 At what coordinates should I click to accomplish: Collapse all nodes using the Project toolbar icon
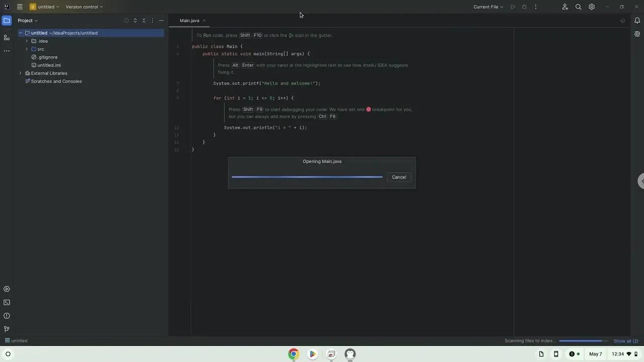pyautogui.click(x=143, y=21)
